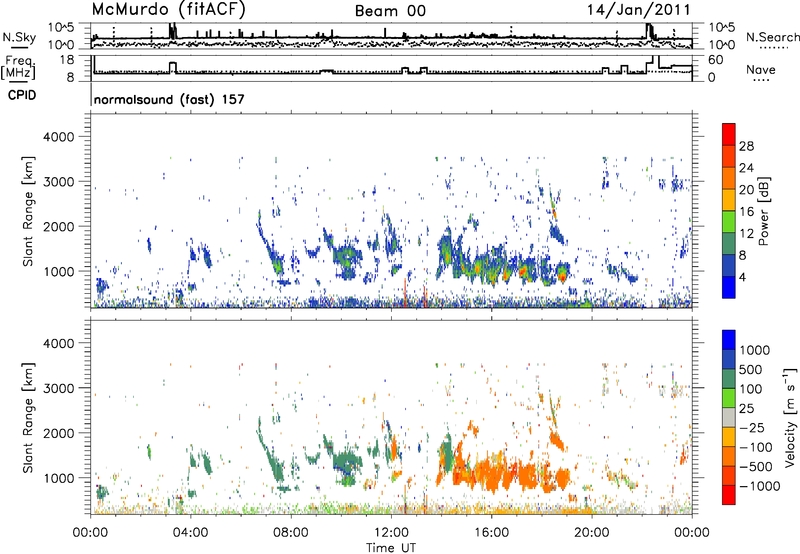This screenshot has height=554, width=800.
Task: Click the green echo cluster near 10:00 in power panel
Action: pyautogui.click(x=346, y=255)
